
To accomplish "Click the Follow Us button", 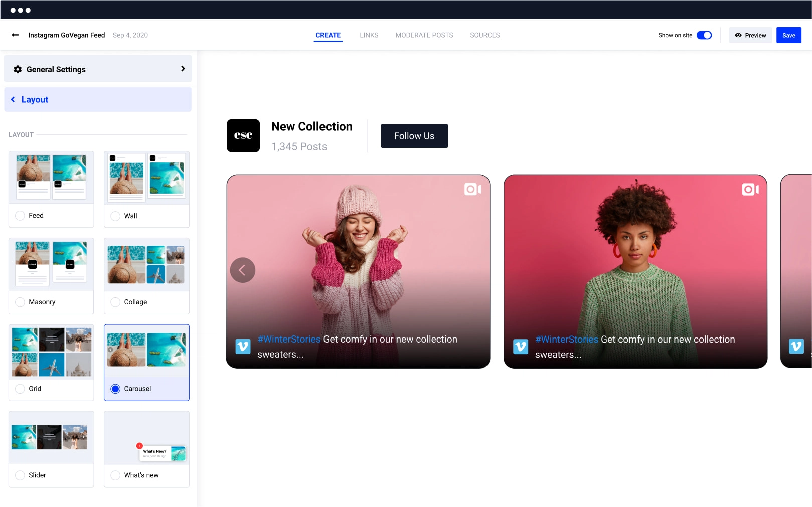I will coord(414,136).
